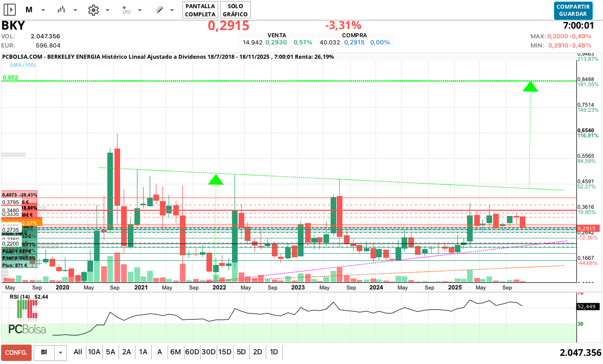Select the 1D time range
This screenshot has height=364, width=603.
point(274,352)
